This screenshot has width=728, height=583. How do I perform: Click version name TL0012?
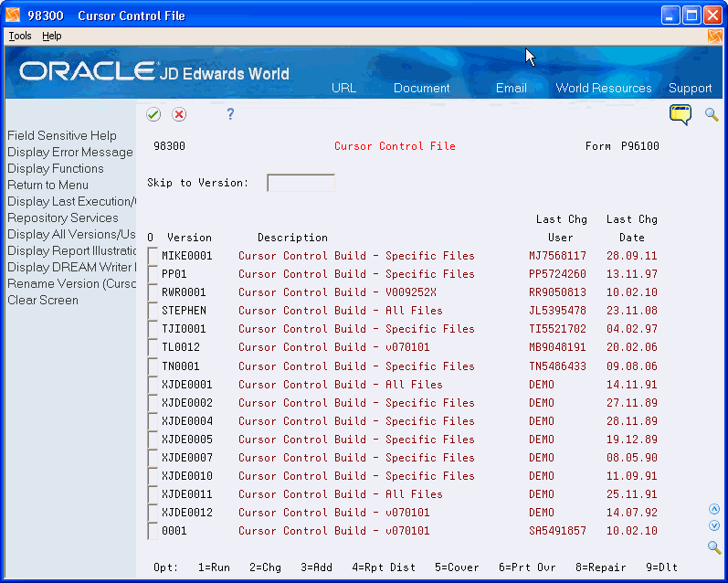(181, 347)
